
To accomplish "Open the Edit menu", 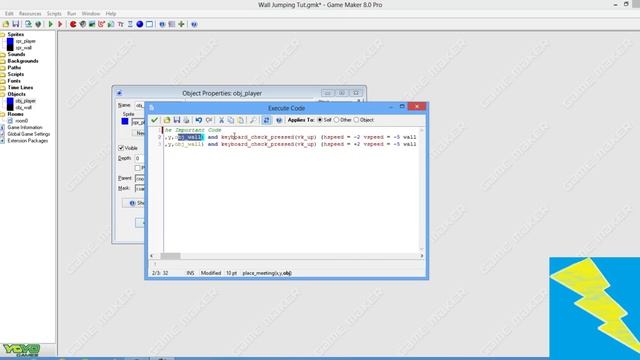I will [9, 13].
